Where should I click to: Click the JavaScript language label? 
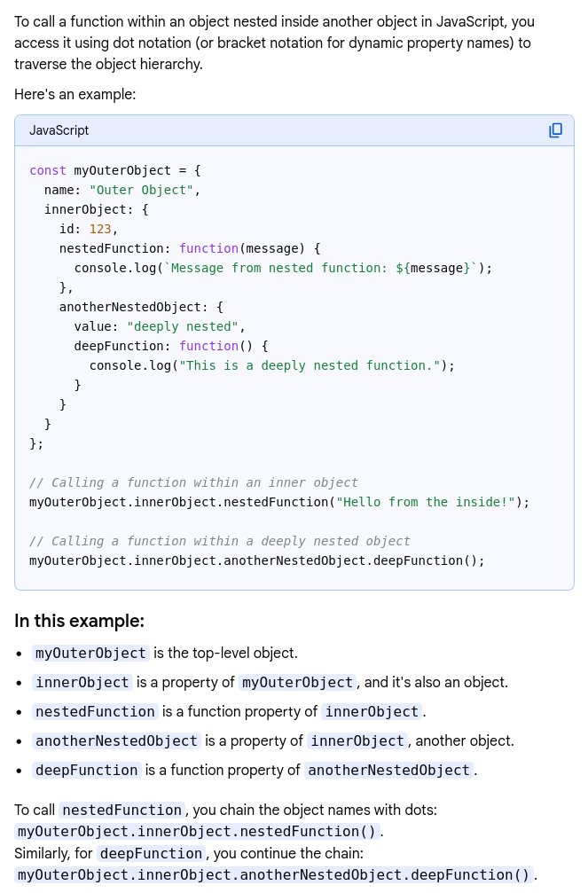pos(59,130)
